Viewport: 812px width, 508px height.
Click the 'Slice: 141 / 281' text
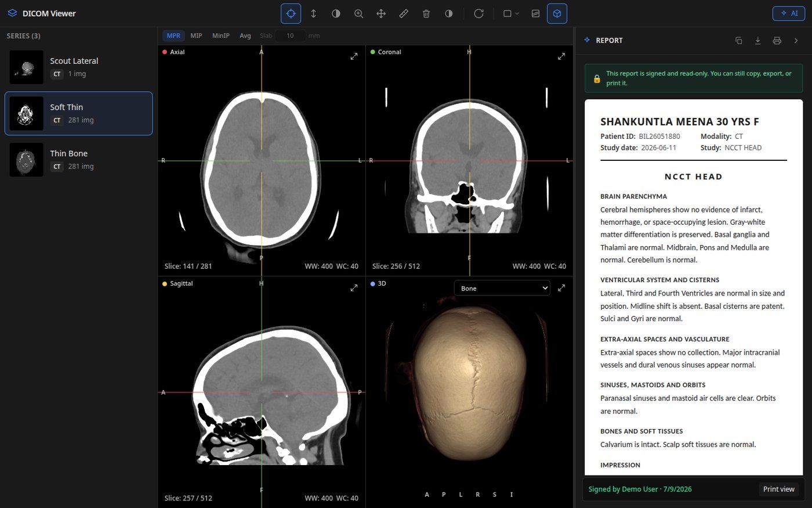click(x=188, y=266)
